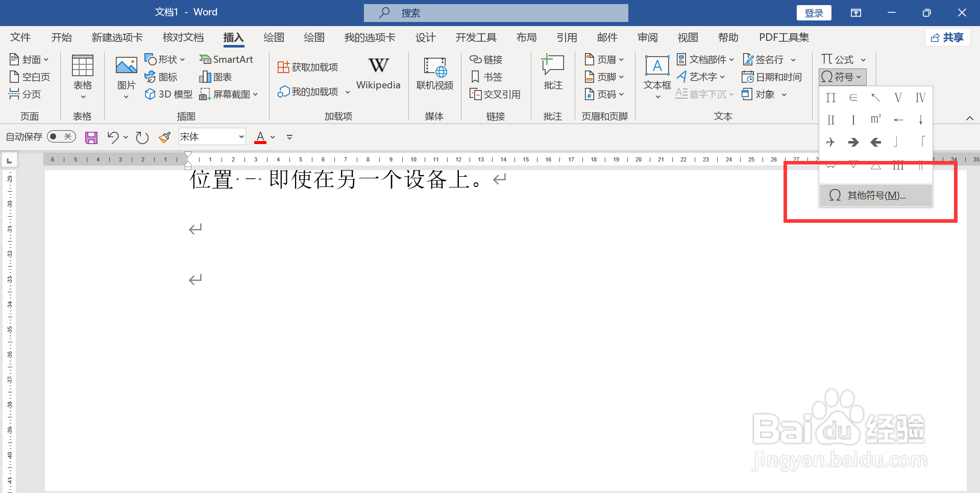Viewport: 980px width, 493px height.
Task: Switch to the 开始 tab
Action: pyautogui.click(x=61, y=38)
